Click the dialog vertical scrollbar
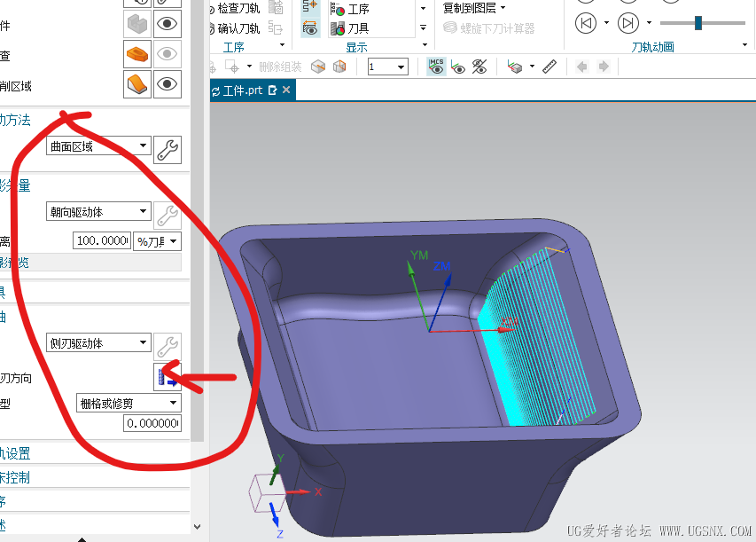Viewport: 756px width, 542px height. 197,220
